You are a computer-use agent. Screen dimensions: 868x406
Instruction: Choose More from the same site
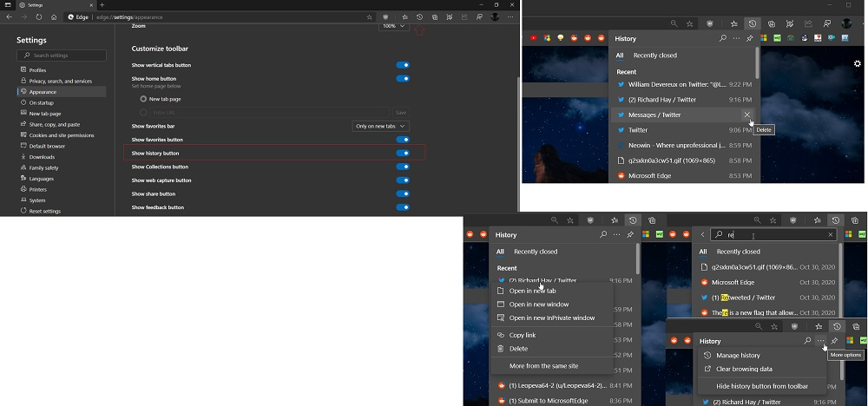tap(551, 365)
